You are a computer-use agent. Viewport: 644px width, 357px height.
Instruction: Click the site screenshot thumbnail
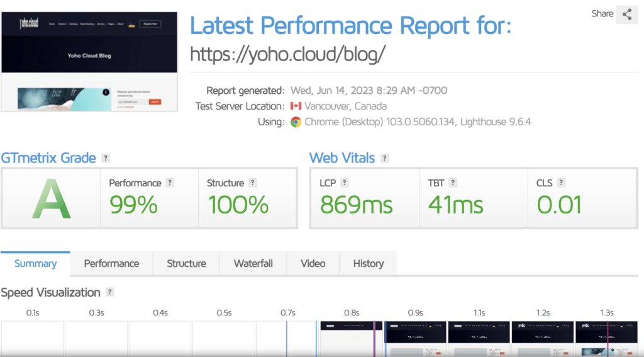click(89, 57)
